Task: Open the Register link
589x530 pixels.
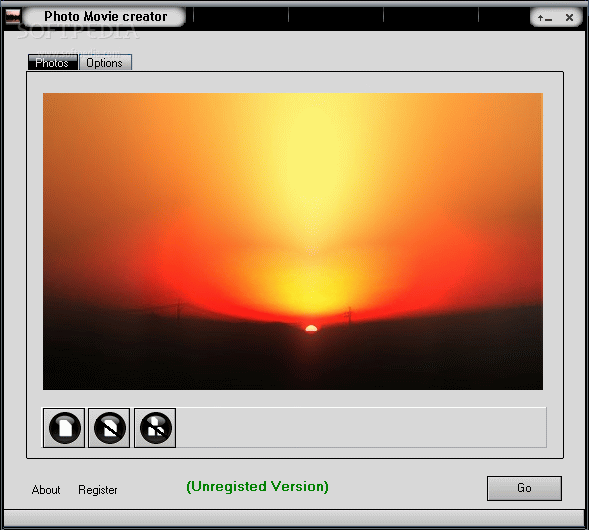Action: point(98,490)
